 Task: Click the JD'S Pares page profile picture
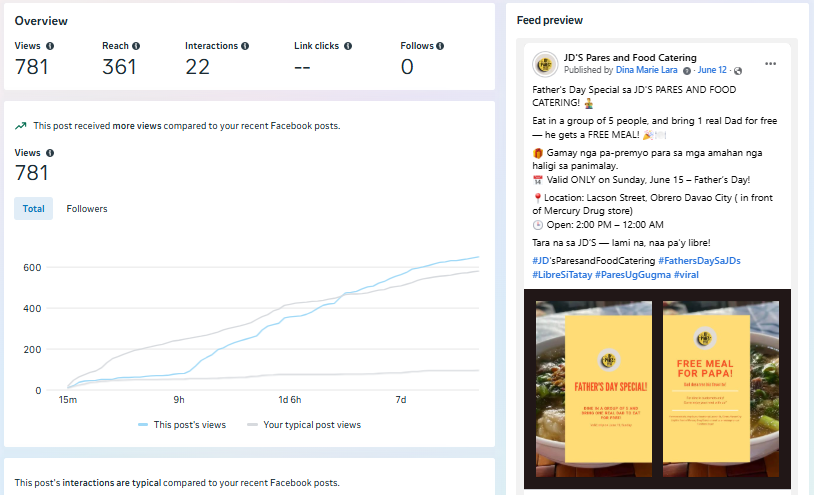(545, 64)
